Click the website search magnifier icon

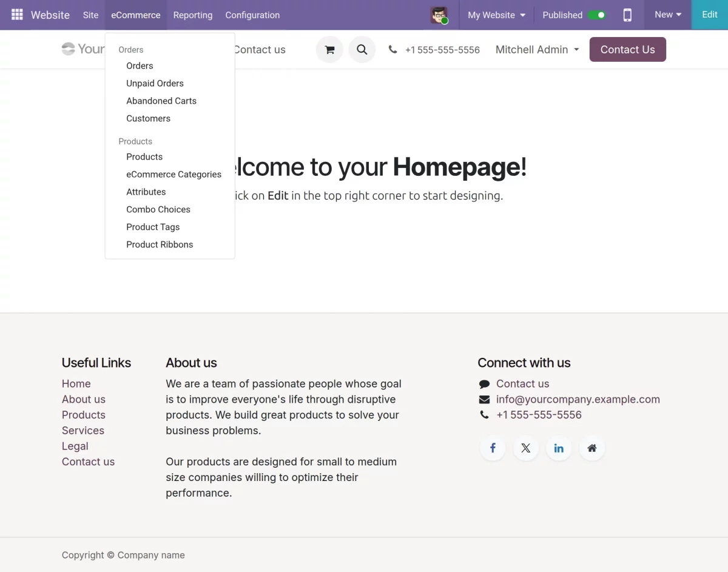362,50
